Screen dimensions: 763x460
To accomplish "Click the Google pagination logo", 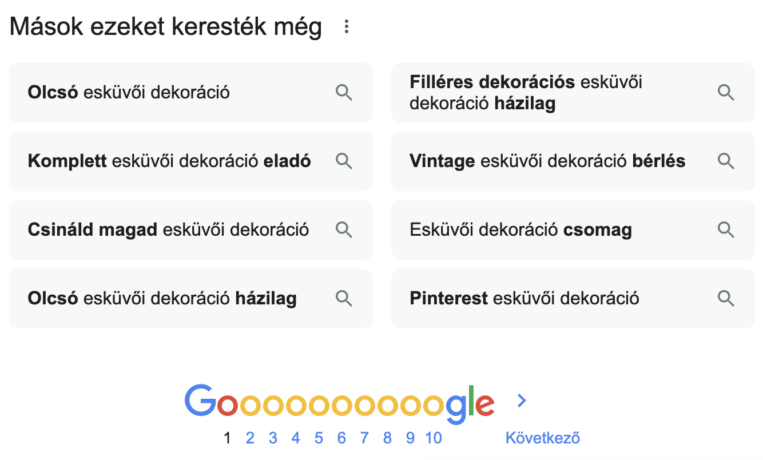I will (339, 402).
